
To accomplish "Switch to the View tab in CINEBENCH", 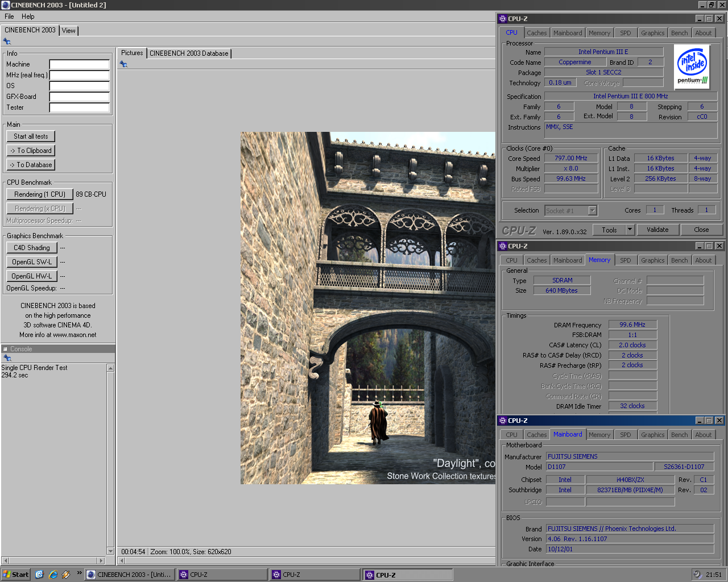I will click(69, 31).
